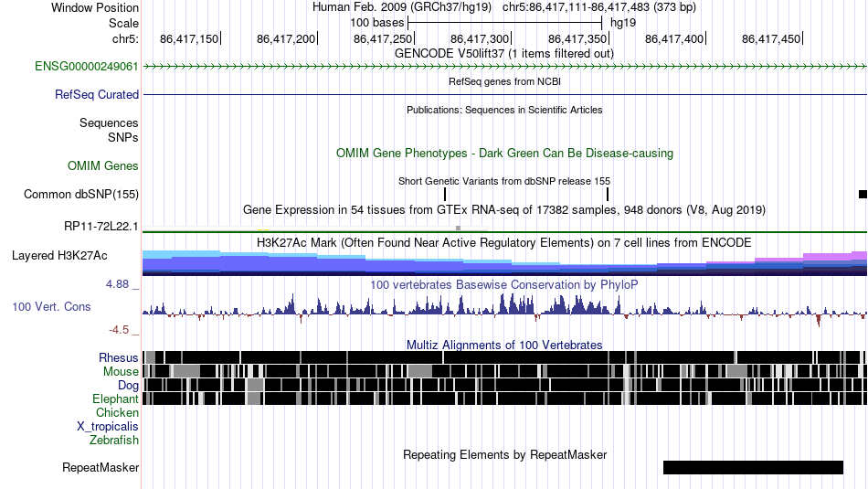The height and width of the screenshot is (489, 868).
Task: Click the Common dbSNP(155) track label
Action: [81, 195]
